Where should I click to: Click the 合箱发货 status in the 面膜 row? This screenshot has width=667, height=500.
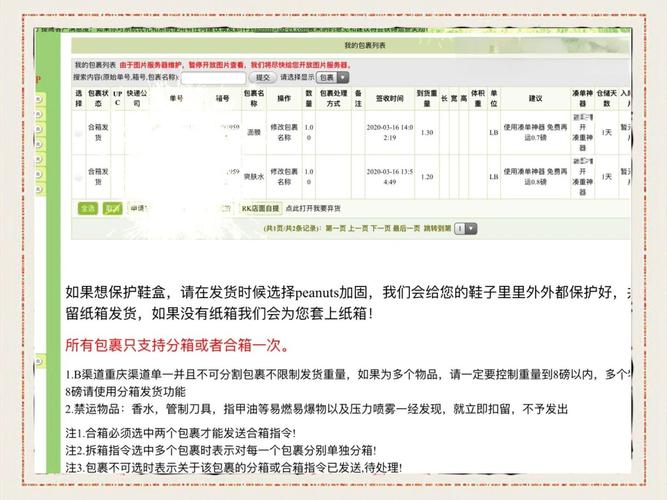(x=98, y=132)
